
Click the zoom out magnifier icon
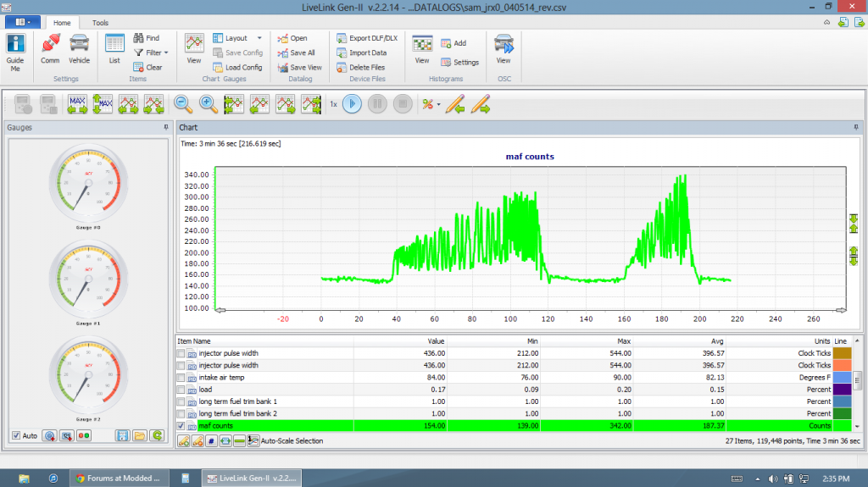coord(183,104)
